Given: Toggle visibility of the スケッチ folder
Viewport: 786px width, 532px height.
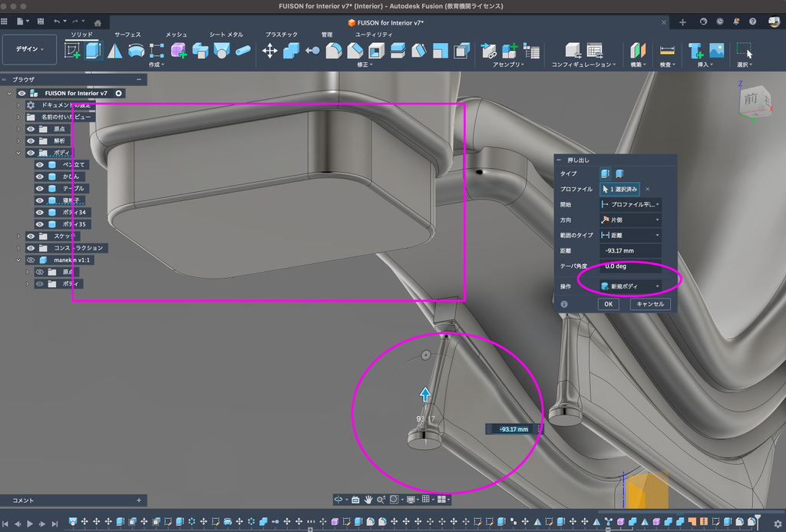Looking at the screenshot, I should pos(31,236).
